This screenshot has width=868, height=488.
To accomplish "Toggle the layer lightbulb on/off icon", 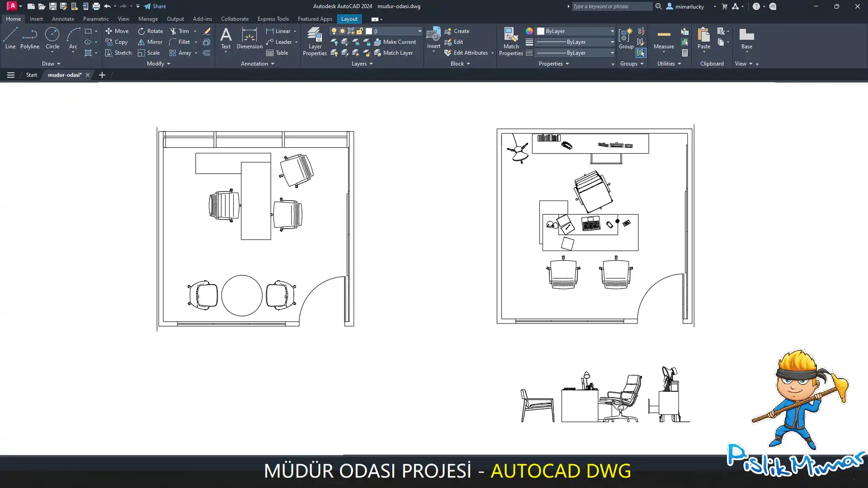I will click(x=334, y=31).
